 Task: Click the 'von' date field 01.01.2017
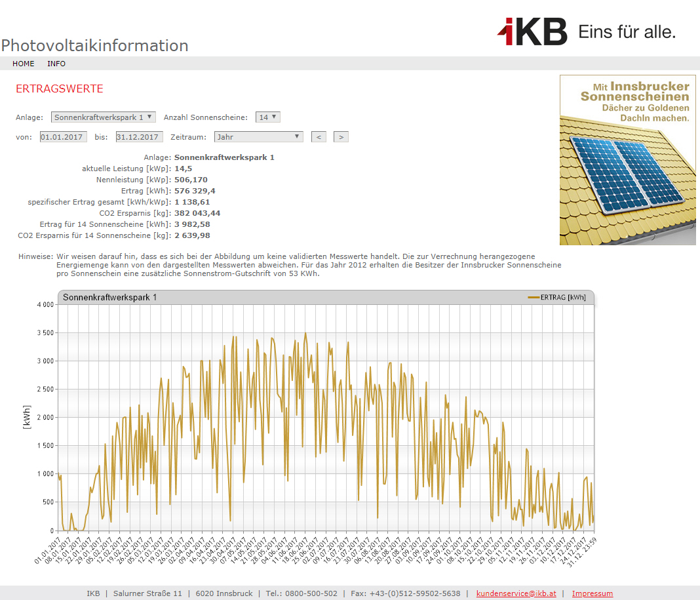(x=64, y=136)
